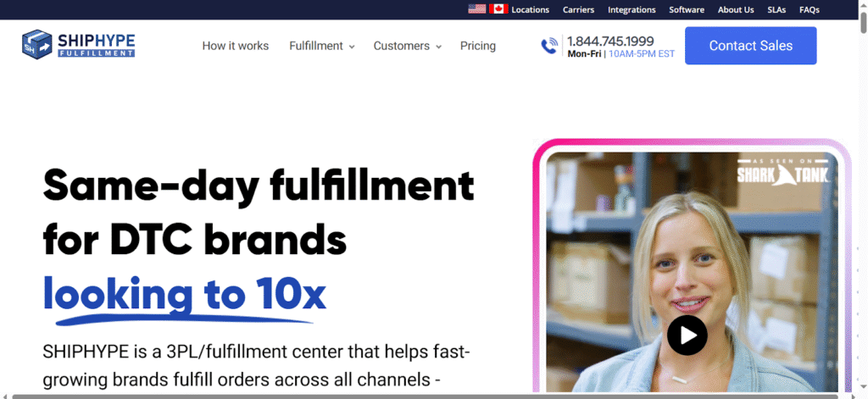Click the chevron next to Fulfillment
868x399 pixels.
352,47
